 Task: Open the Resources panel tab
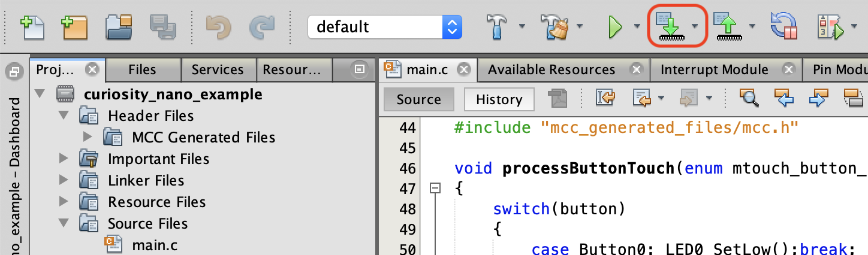[293, 70]
